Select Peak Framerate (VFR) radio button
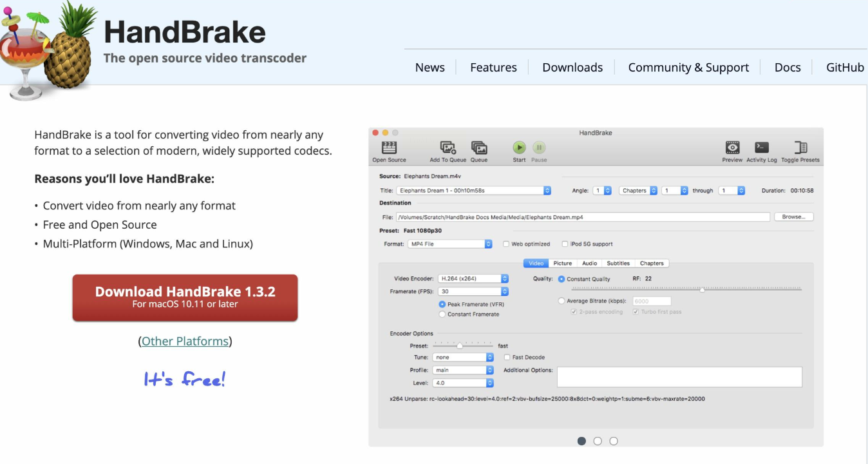Viewport: 868px width, 464px height. pyautogui.click(x=442, y=304)
